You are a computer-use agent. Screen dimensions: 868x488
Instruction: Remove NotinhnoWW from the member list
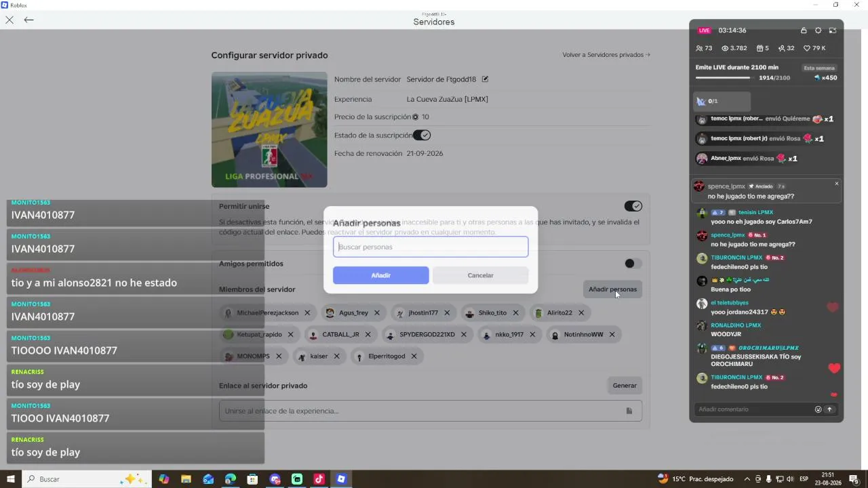pyautogui.click(x=612, y=335)
